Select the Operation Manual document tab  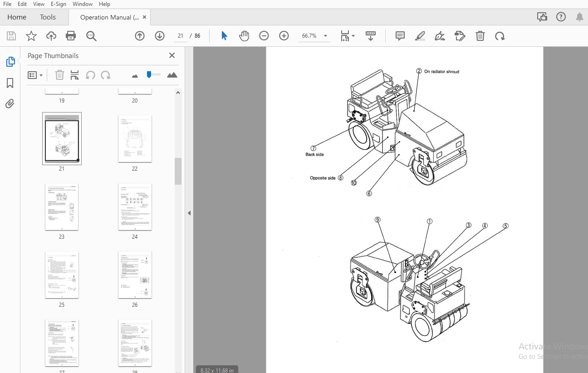tap(109, 17)
